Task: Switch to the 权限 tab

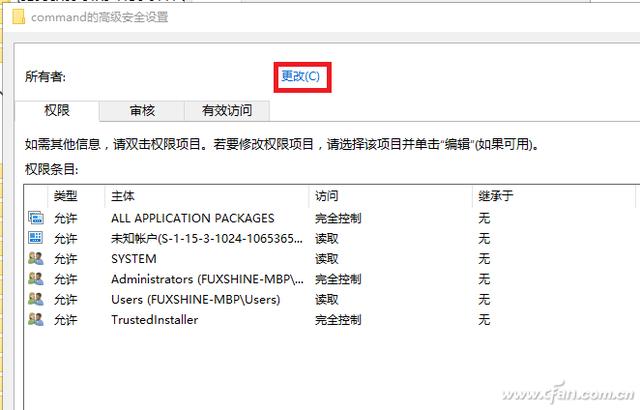Action: [57, 110]
